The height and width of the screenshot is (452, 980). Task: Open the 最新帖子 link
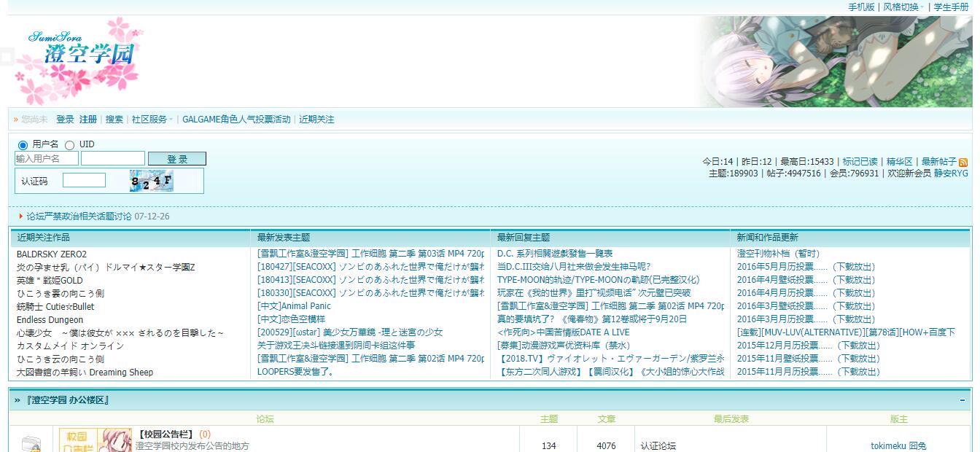click(939, 162)
